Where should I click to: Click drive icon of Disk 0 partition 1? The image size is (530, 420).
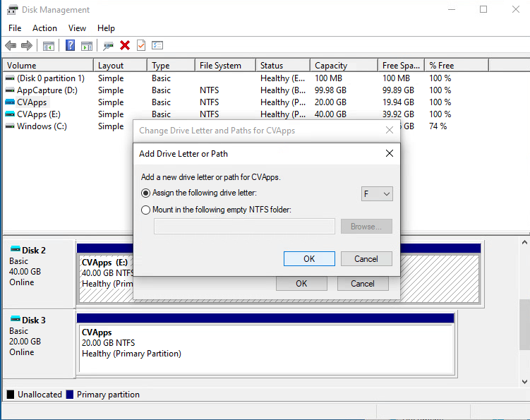[x=10, y=78]
